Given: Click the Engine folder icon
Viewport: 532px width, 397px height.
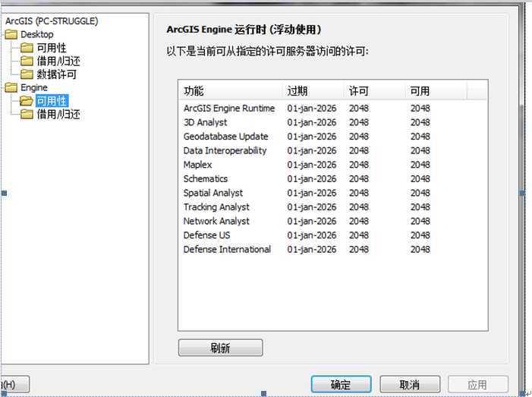Looking at the screenshot, I should [11, 87].
